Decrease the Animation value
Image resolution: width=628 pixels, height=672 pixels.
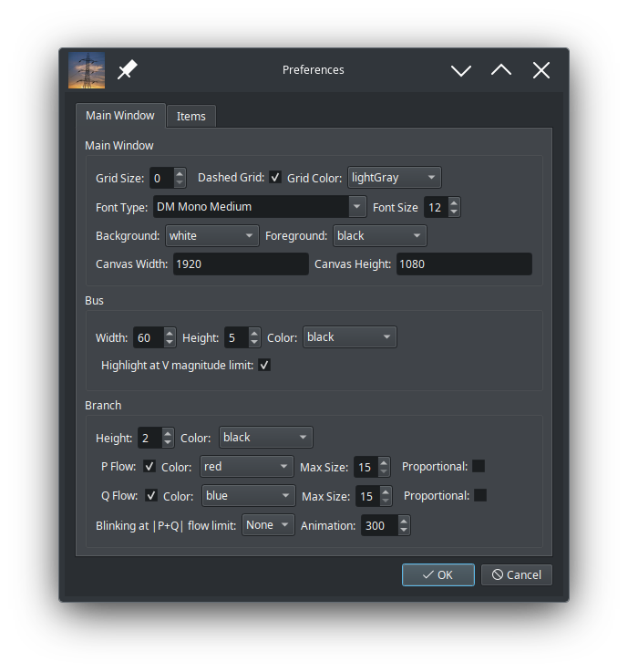pyautogui.click(x=404, y=530)
